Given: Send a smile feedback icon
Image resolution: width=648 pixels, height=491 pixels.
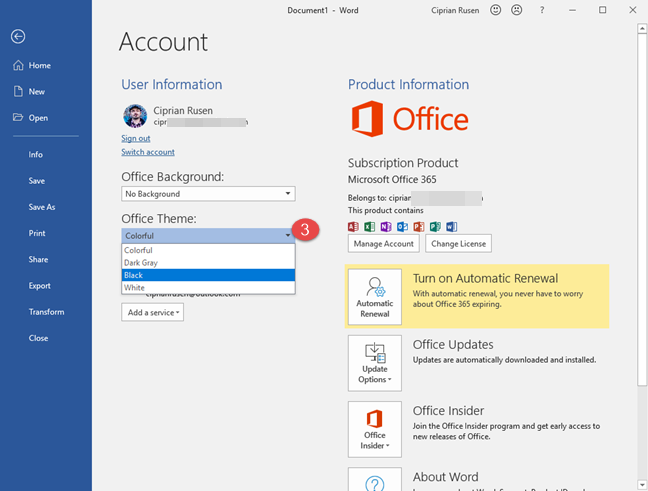Looking at the screenshot, I should [x=496, y=10].
